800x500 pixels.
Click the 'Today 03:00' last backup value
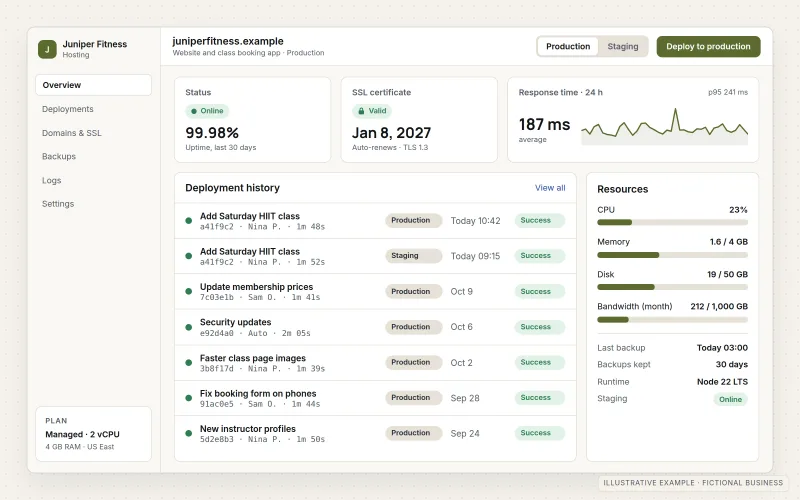tap(722, 348)
